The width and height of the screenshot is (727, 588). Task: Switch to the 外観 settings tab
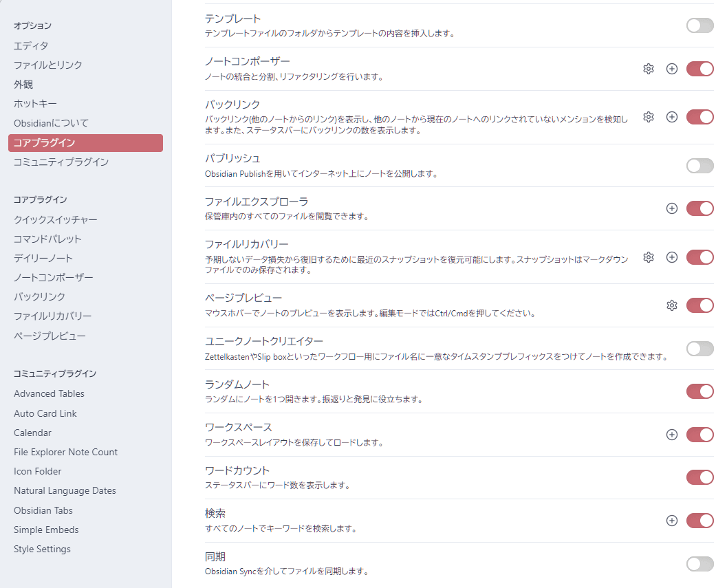22,84
